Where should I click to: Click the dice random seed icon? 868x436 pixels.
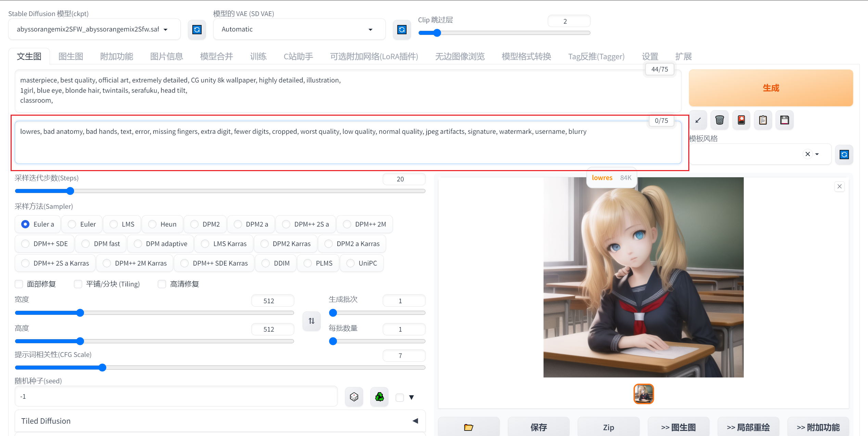(x=354, y=397)
